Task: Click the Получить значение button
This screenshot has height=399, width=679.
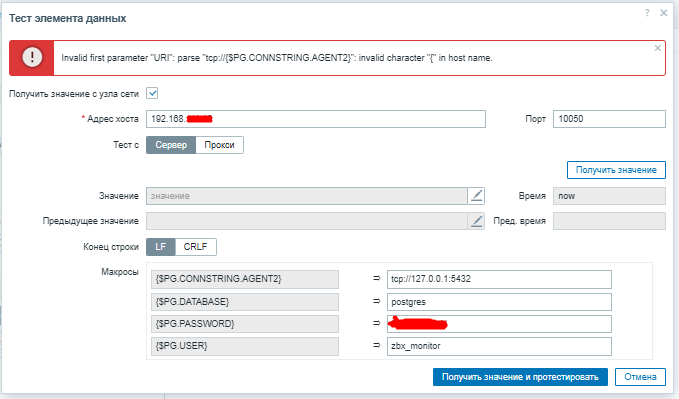Action: click(616, 170)
